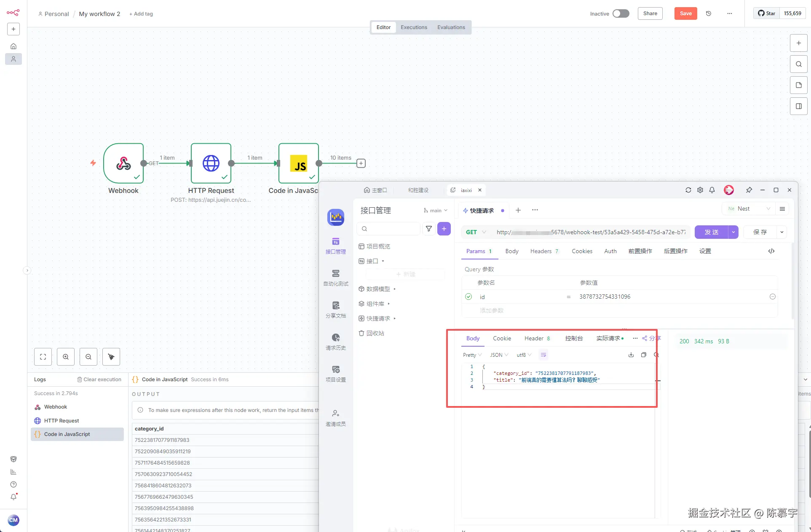Uncheck the id query parameter checkbox
The height and width of the screenshot is (532, 811).
pos(468,297)
